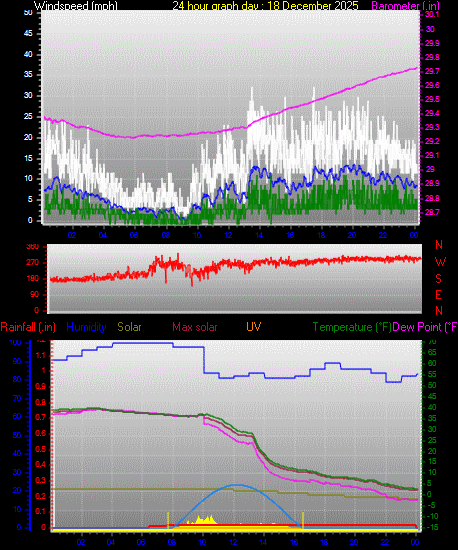Click the '45' windspeed axis value
The image size is (458, 550).
tap(28, 34)
